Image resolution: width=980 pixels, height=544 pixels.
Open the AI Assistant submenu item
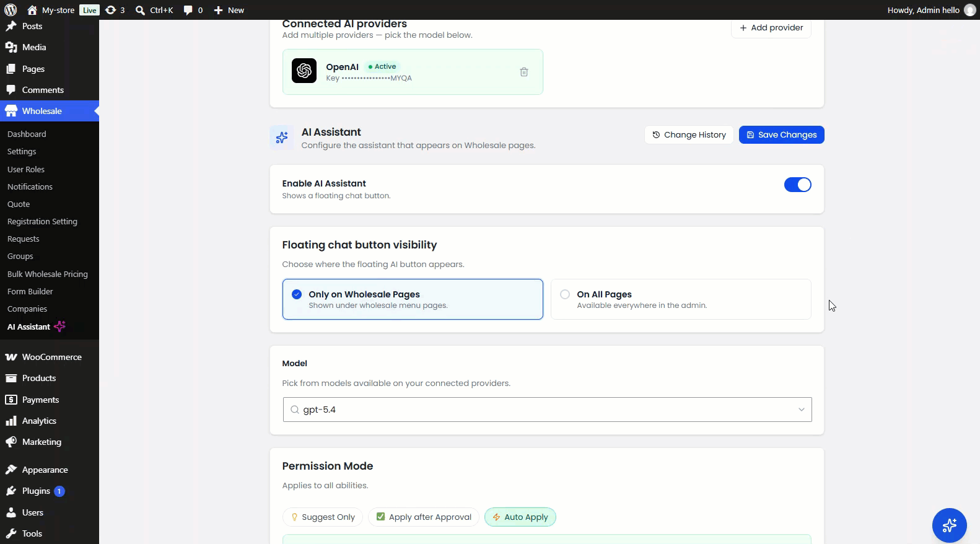(x=36, y=327)
